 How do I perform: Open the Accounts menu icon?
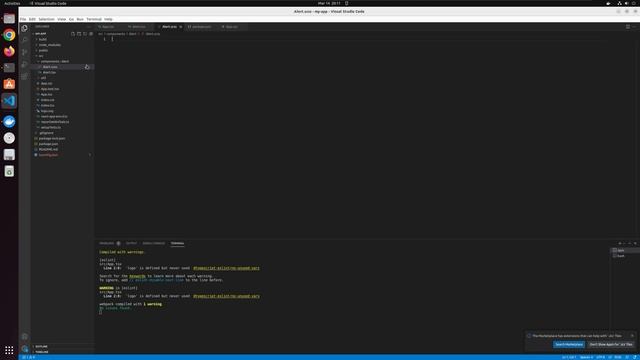[24, 336]
